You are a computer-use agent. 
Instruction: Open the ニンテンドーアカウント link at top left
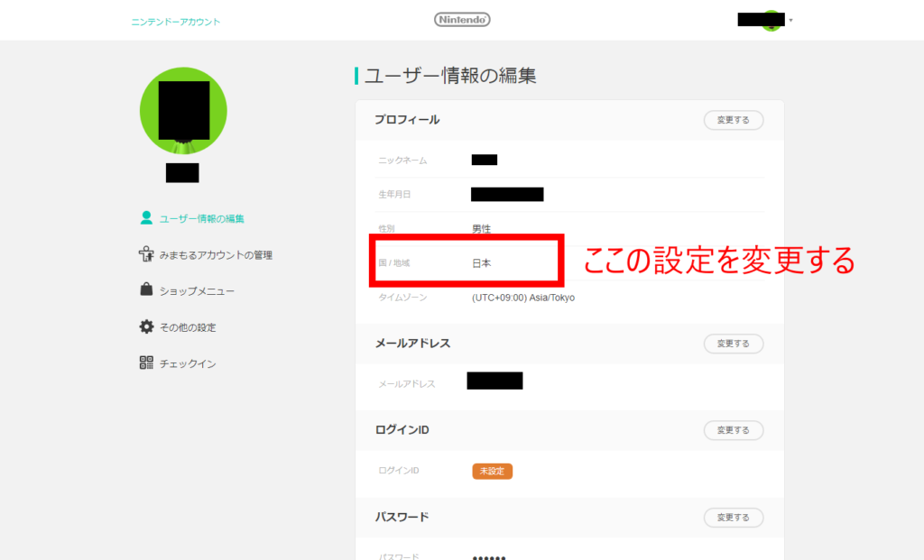175,22
